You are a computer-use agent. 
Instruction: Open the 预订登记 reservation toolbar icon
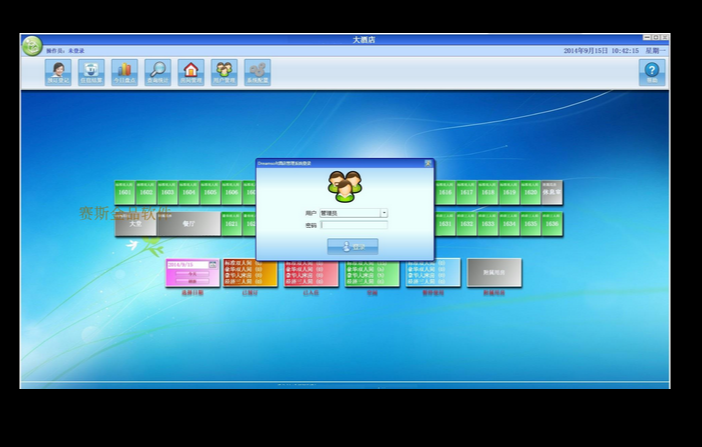tap(58, 72)
